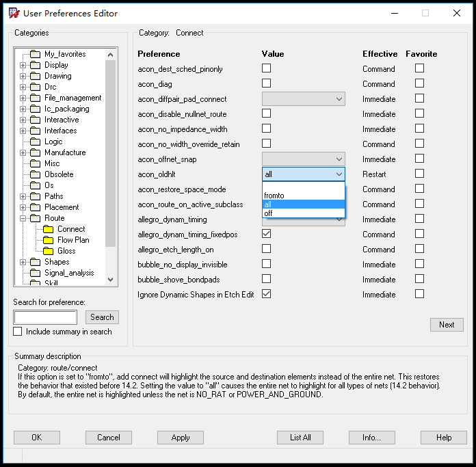Mark acon_oldhlt as a favorite
Screen dimensions: 476x467
pos(419,174)
